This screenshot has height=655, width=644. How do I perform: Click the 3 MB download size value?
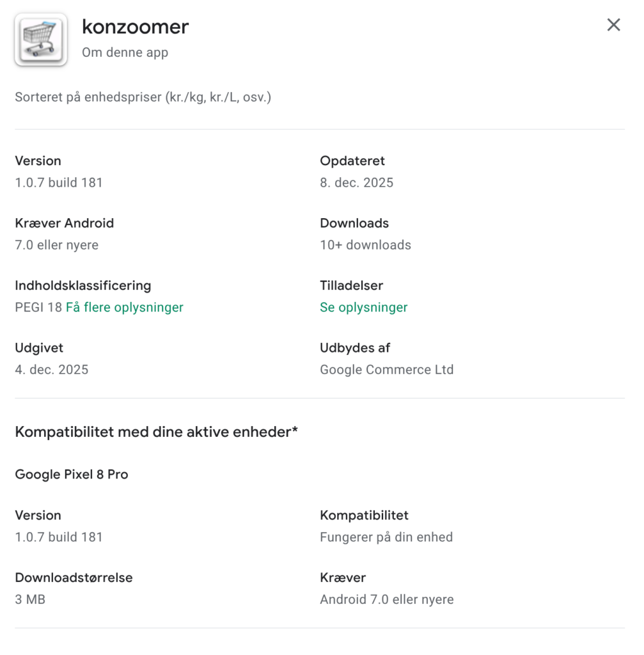[30, 599]
